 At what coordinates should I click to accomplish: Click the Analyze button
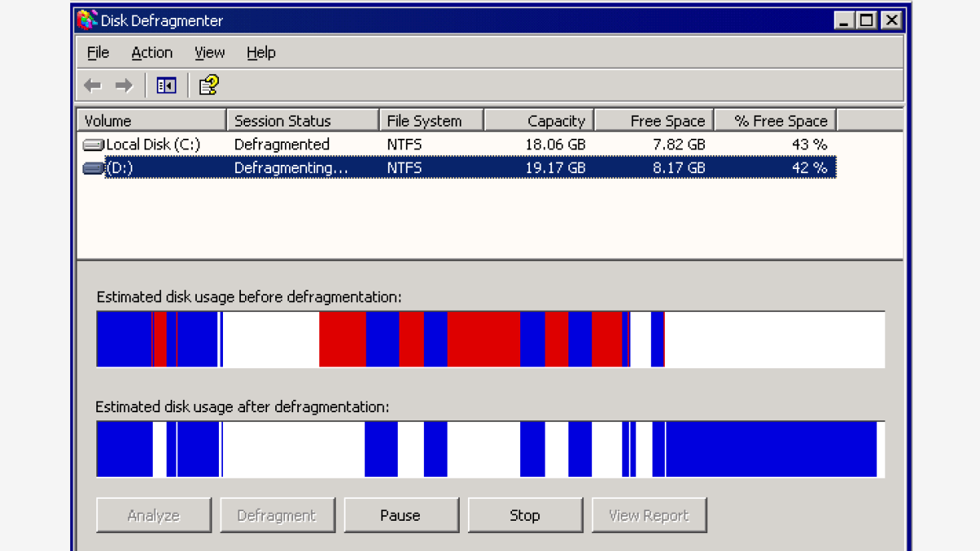click(x=154, y=515)
